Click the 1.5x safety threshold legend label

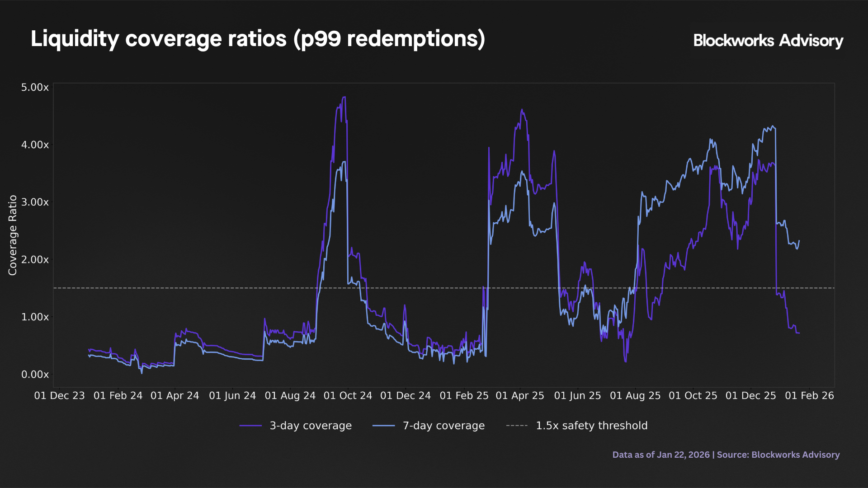[x=591, y=426]
